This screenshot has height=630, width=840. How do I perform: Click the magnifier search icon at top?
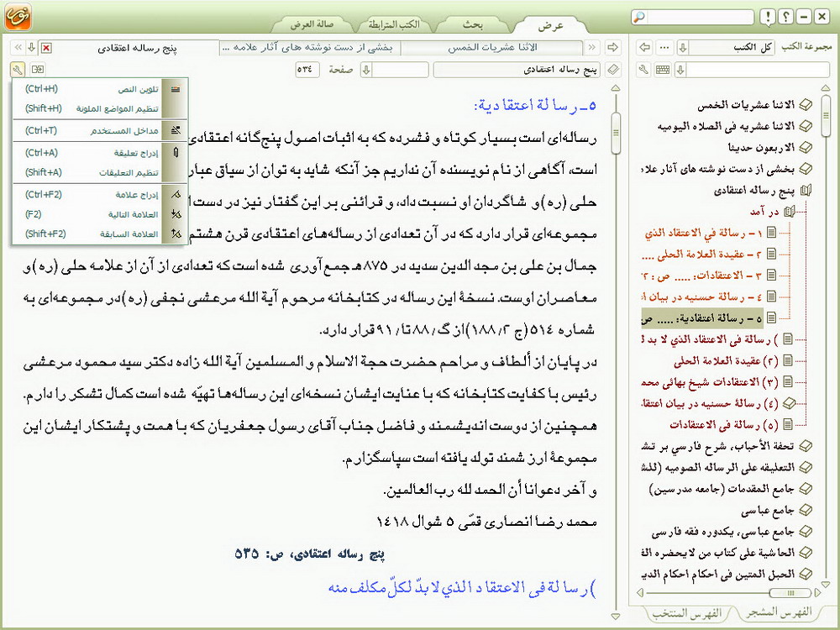638,17
